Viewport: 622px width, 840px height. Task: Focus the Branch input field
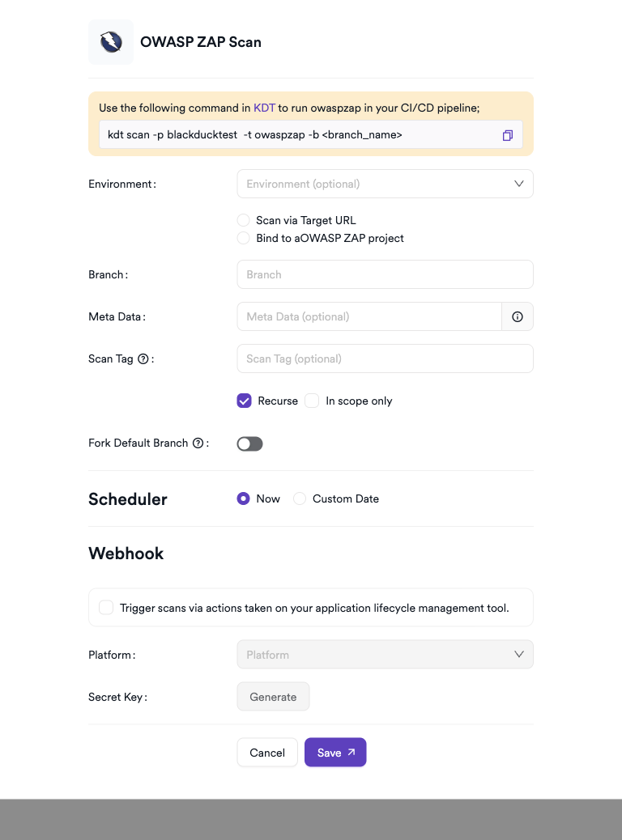(x=385, y=274)
